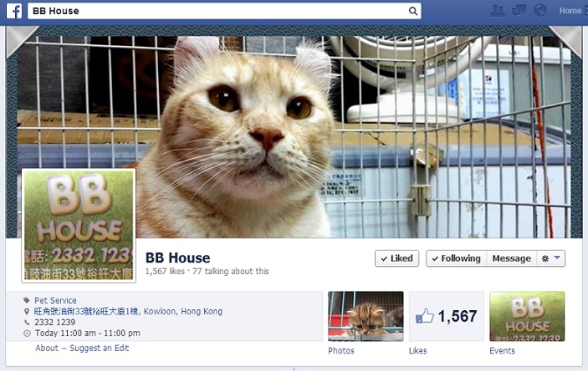Click the Message button

(512, 258)
